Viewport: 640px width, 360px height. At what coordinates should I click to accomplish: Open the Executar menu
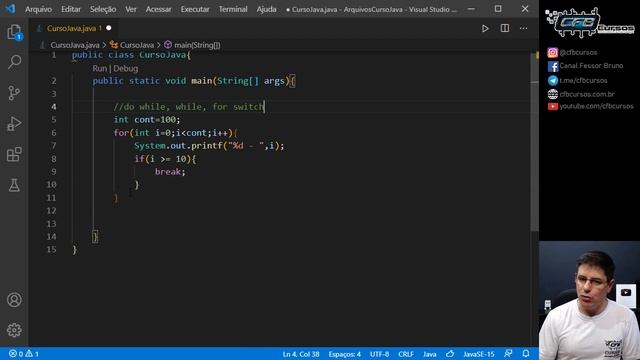(x=195, y=9)
